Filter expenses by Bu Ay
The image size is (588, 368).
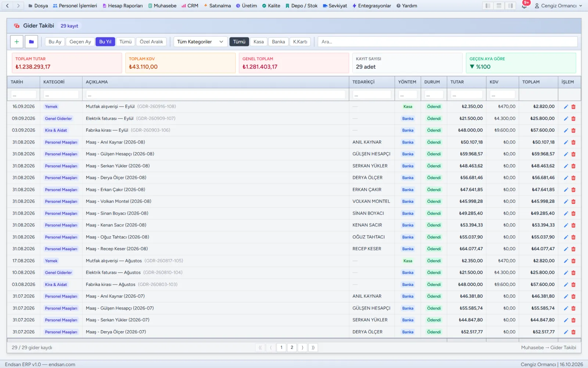55,42
